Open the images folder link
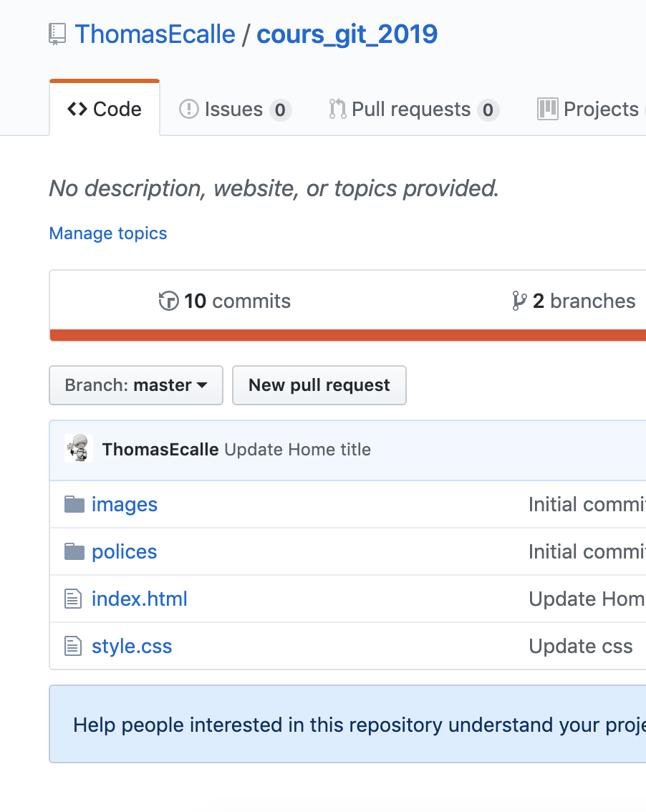Screen dimensions: 646x812 (x=125, y=505)
